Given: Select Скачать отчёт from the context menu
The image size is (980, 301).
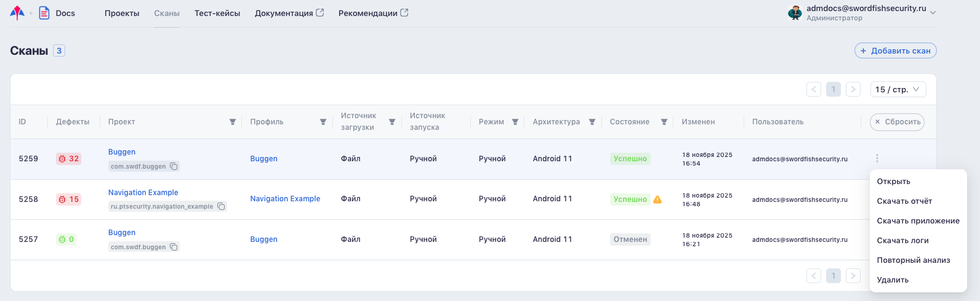Looking at the screenshot, I should 904,201.
